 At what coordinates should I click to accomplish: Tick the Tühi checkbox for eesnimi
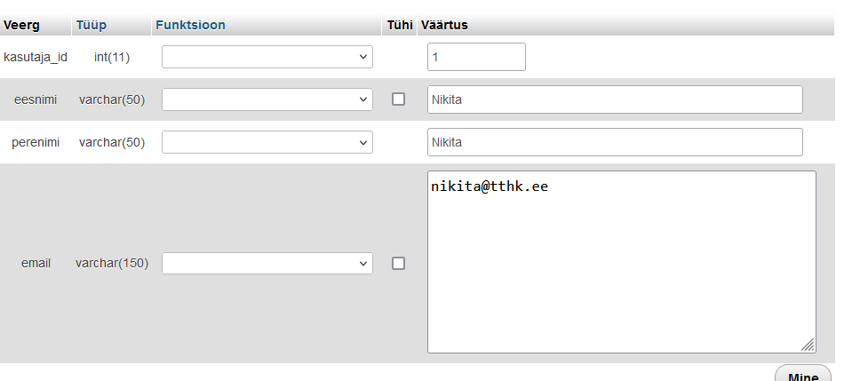(x=398, y=99)
